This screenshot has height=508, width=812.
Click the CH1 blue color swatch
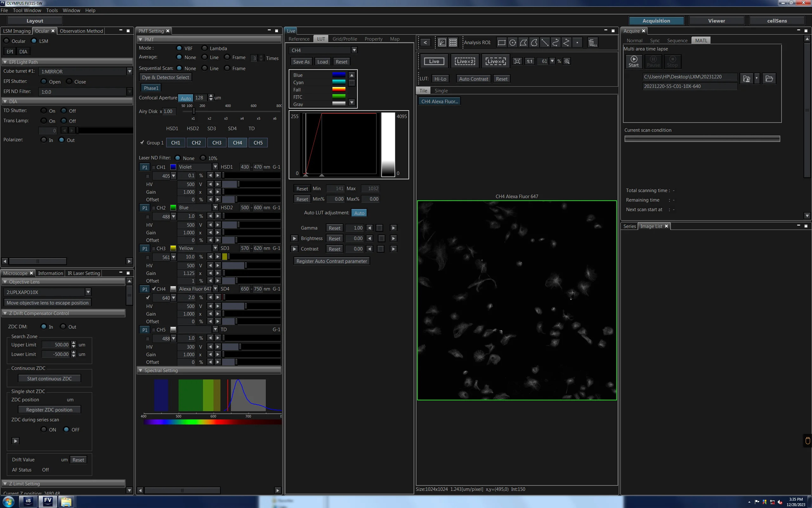173,167
